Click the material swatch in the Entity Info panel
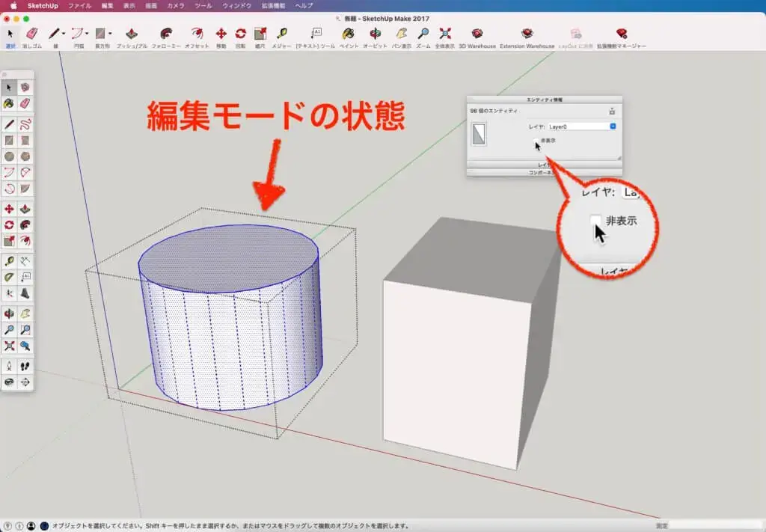This screenshot has width=766, height=532. click(479, 134)
